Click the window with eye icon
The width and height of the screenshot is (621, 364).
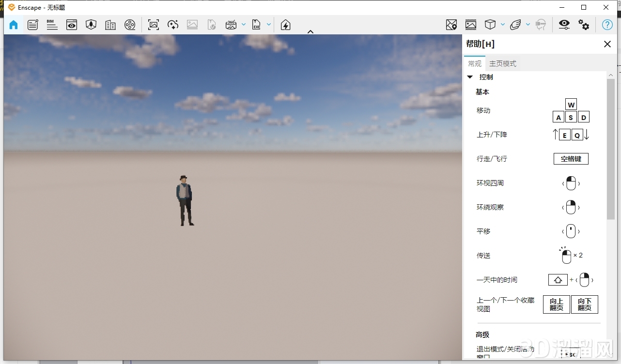[x=72, y=25]
